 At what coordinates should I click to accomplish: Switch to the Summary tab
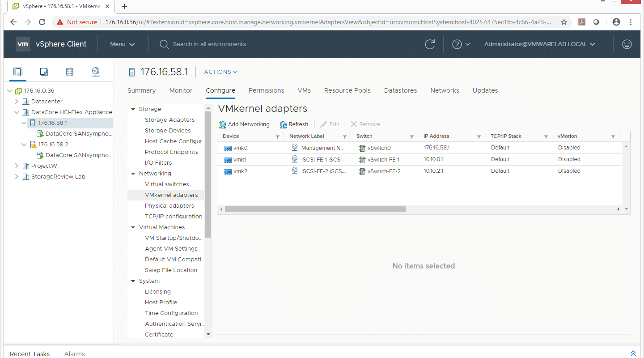point(141,90)
